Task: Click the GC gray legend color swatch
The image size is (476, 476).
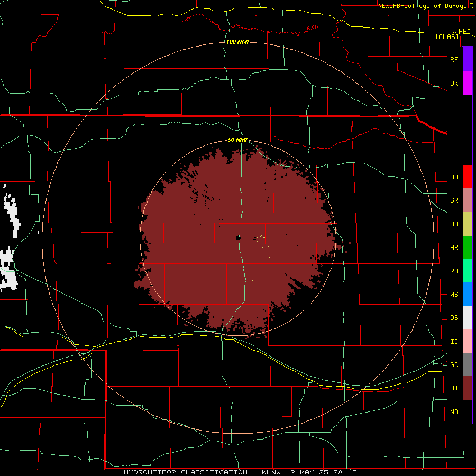Action: pyautogui.click(x=467, y=364)
